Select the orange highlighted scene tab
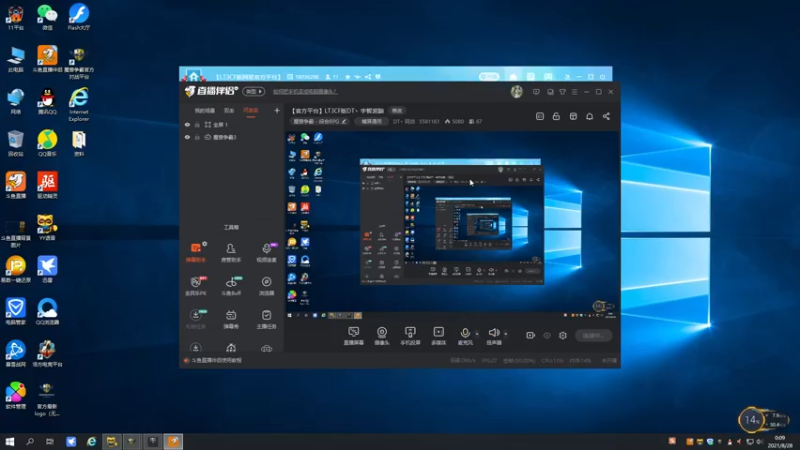This screenshot has width=800, height=450. 251,110
